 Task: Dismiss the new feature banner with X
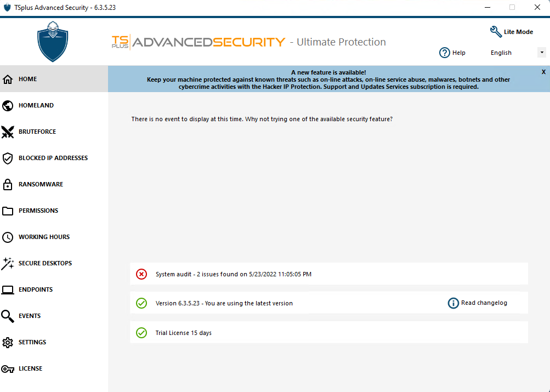click(x=543, y=72)
